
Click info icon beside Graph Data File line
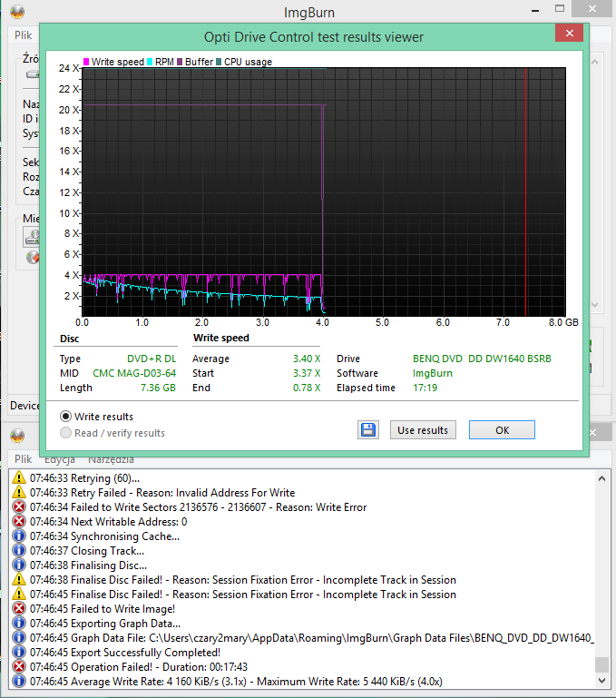(x=19, y=637)
